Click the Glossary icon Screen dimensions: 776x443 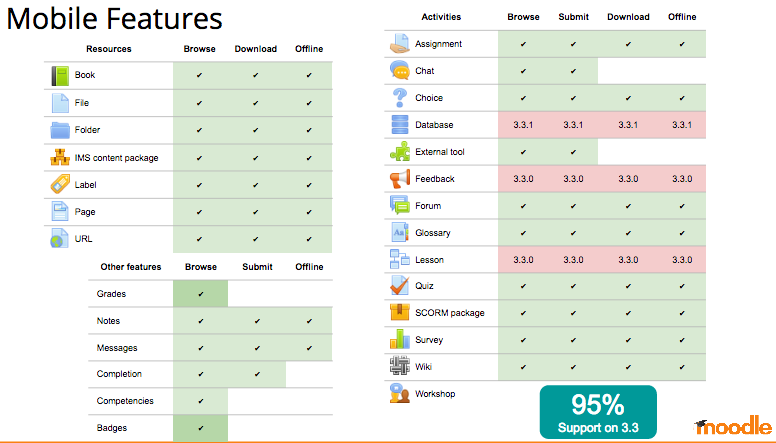399,232
